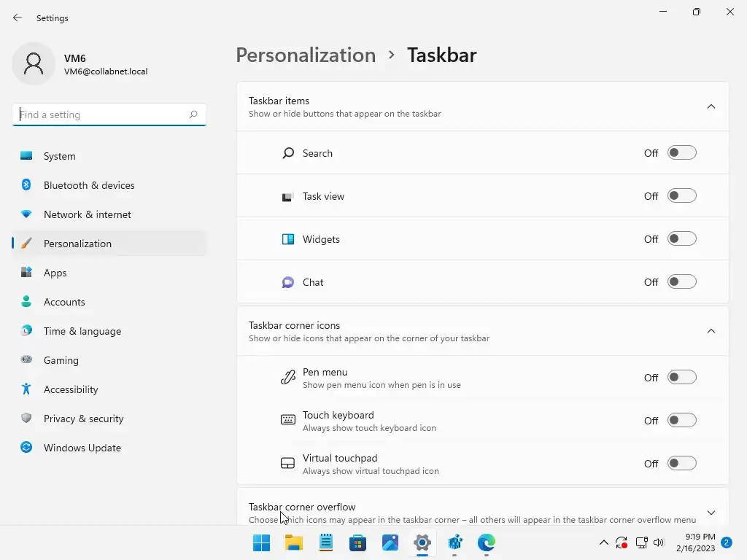Go to Personalization breadcrumb link

[x=306, y=55]
